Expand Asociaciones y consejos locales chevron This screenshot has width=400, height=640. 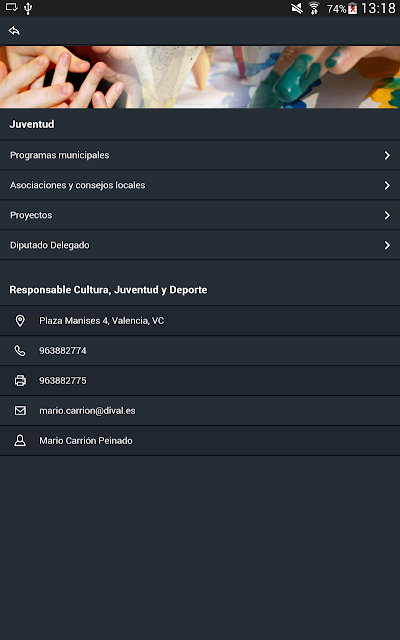[387, 185]
